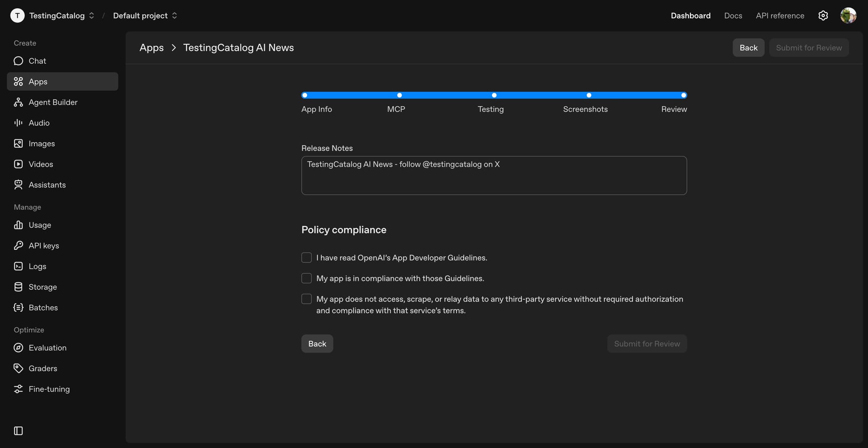Navigate via the Apps breadcrumb link
The width and height of the screenshot is (868, 448).
click(151, 47)
